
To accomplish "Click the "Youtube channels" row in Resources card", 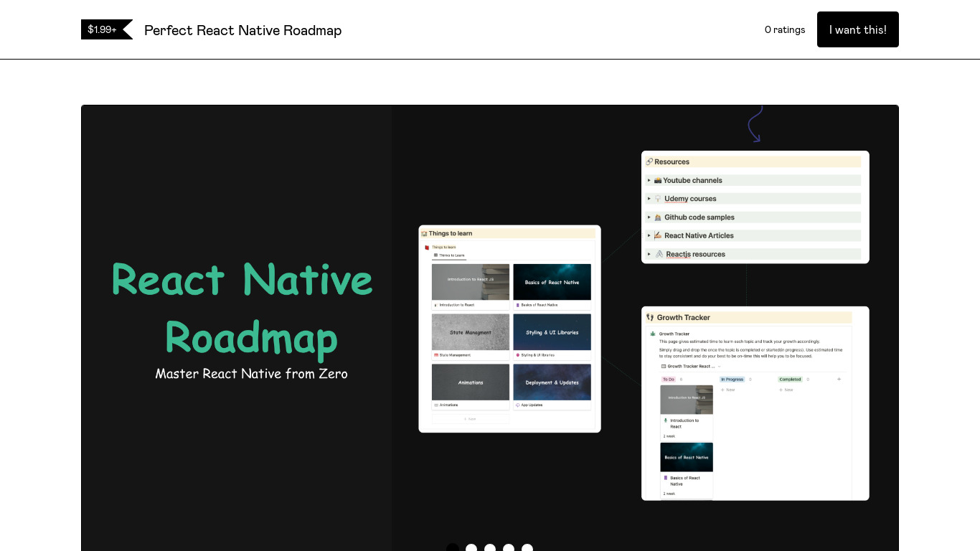I will [753, 180].
